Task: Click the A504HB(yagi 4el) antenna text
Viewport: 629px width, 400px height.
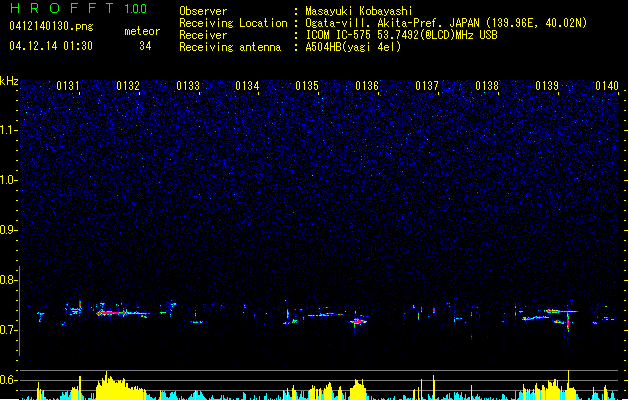Action: click(353, 47)
